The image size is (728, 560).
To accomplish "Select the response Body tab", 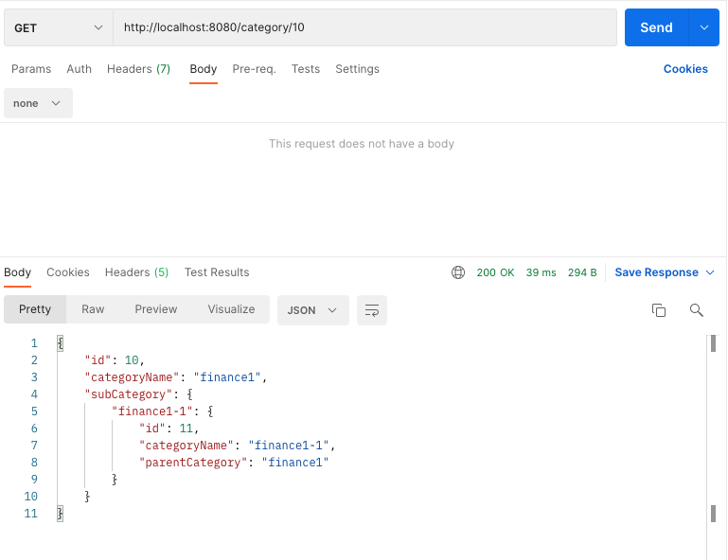I will click(18, 272).
